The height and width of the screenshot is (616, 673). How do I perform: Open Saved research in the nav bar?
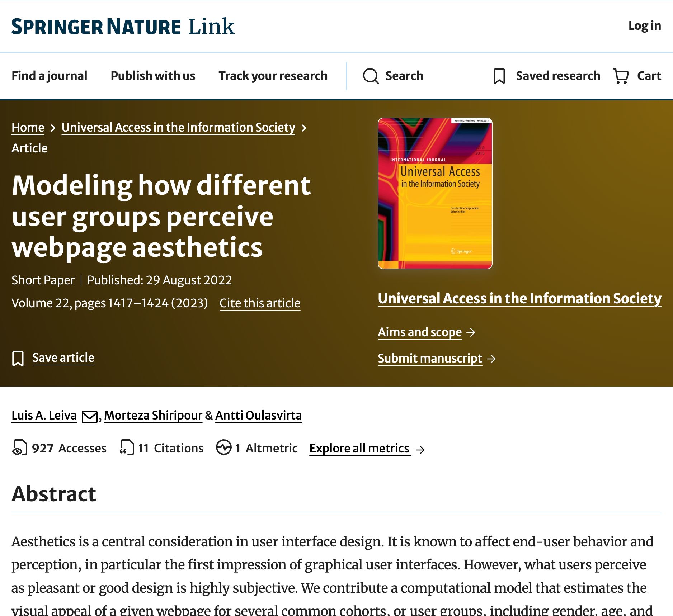(558, 76)
